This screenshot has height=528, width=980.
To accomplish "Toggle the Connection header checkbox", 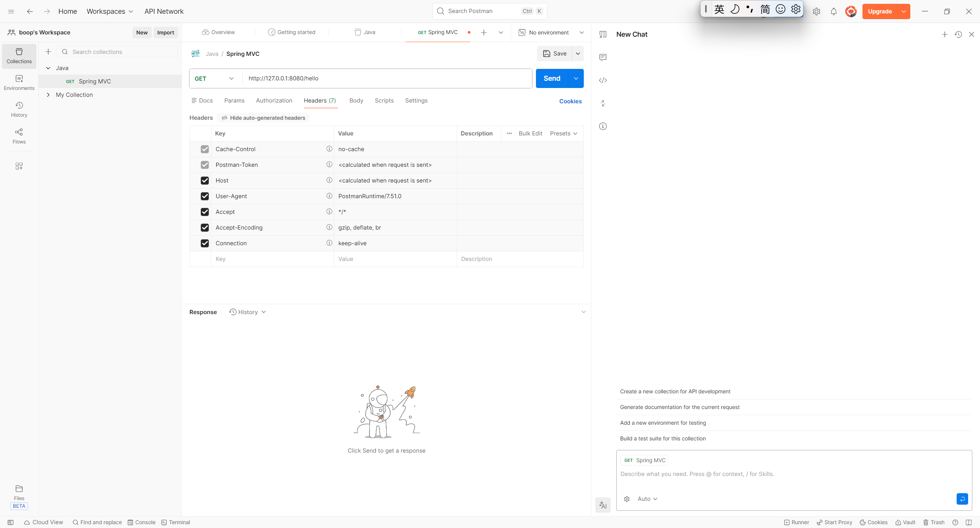I will [x=205, y=243].
